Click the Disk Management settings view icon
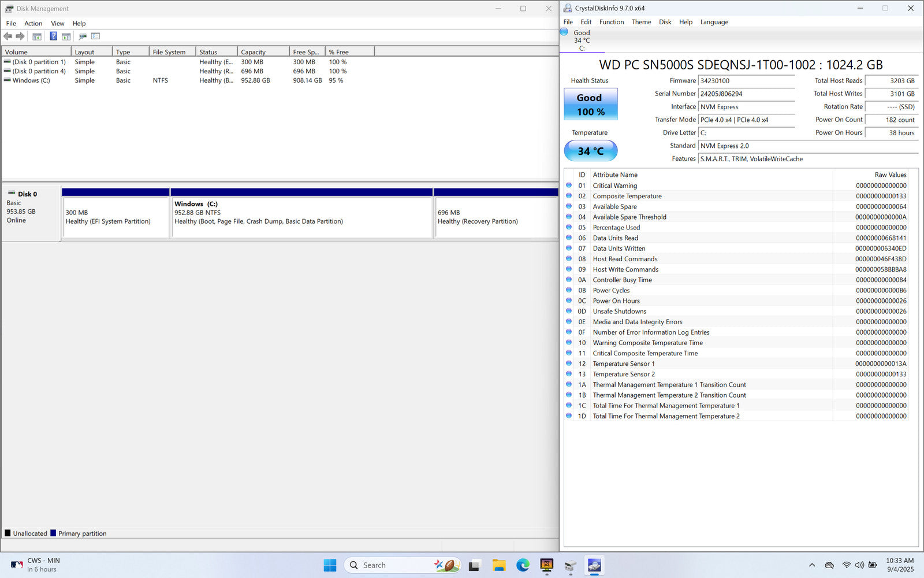 pos(96,36)
